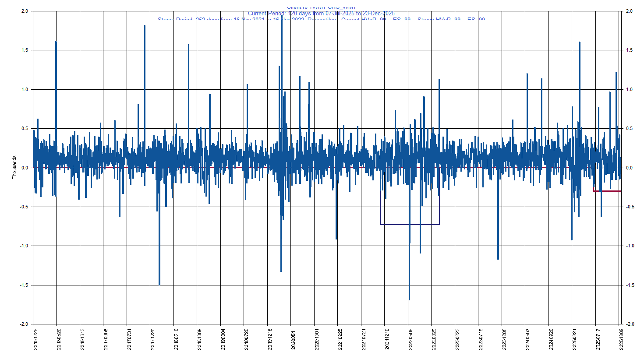Click the left axis 2.0 tick label

point(25,11)
